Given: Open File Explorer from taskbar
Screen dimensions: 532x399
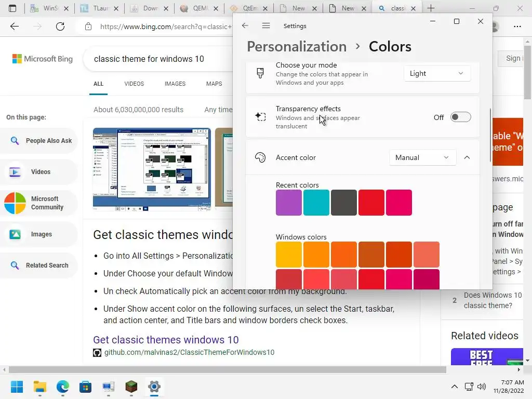Looking at the screenshot, I should click(x=39, y=387).
